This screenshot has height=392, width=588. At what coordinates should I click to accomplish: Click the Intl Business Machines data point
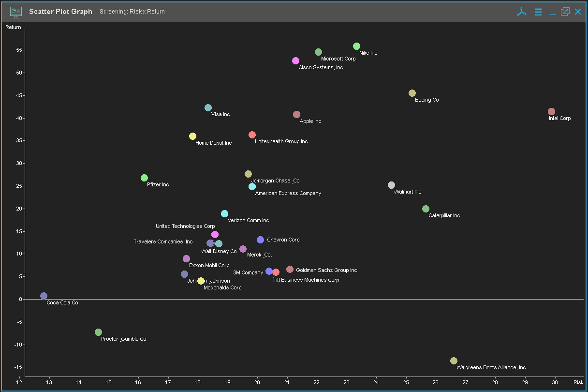tap(276, 272)
